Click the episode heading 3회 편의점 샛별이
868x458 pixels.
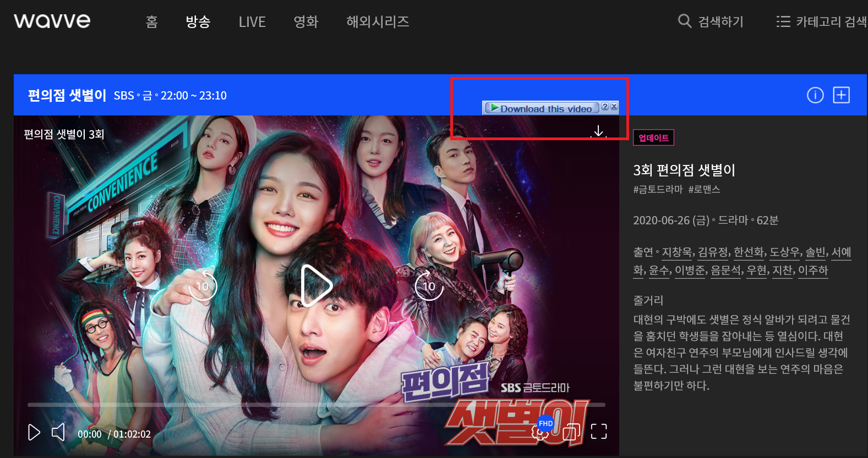point(684,170)
